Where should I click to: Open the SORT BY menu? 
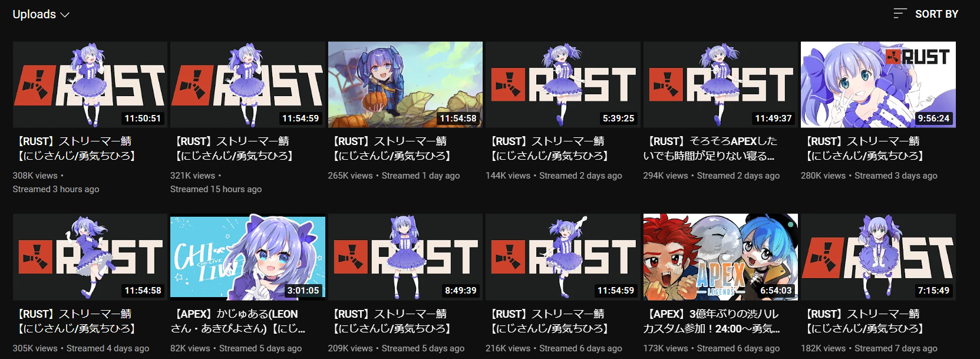[x=926, y=14]
